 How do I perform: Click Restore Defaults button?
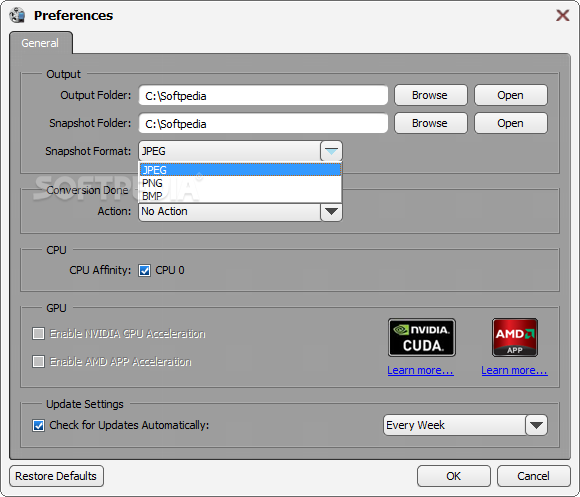tap(56, 476)
